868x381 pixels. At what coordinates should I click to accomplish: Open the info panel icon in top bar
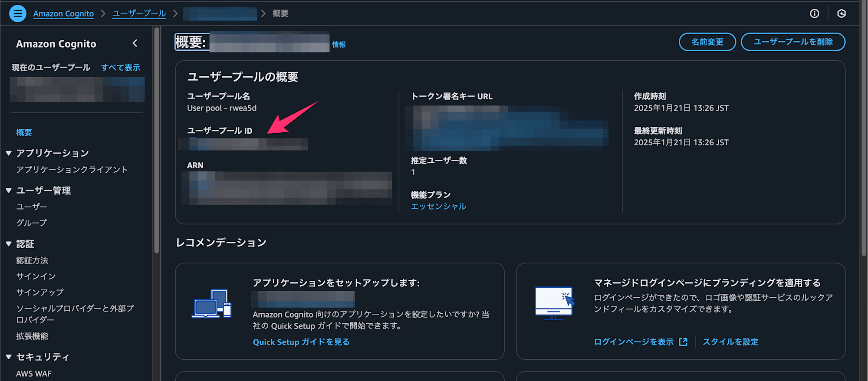pos(815,13)
